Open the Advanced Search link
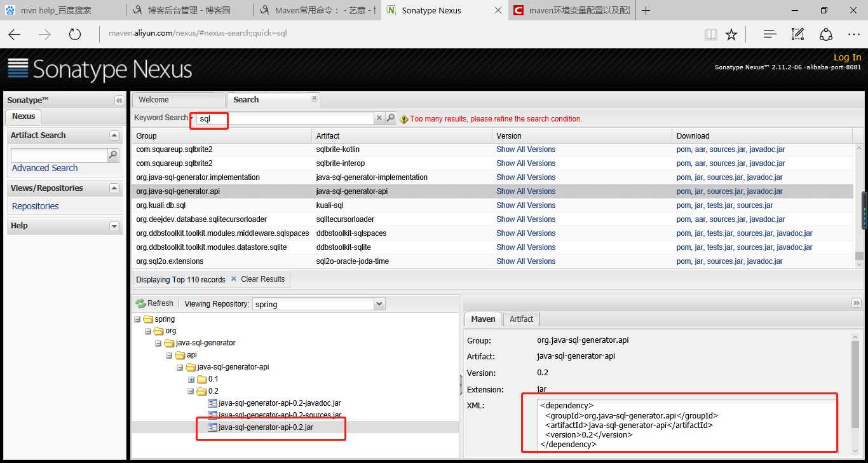 coord(44,168)
